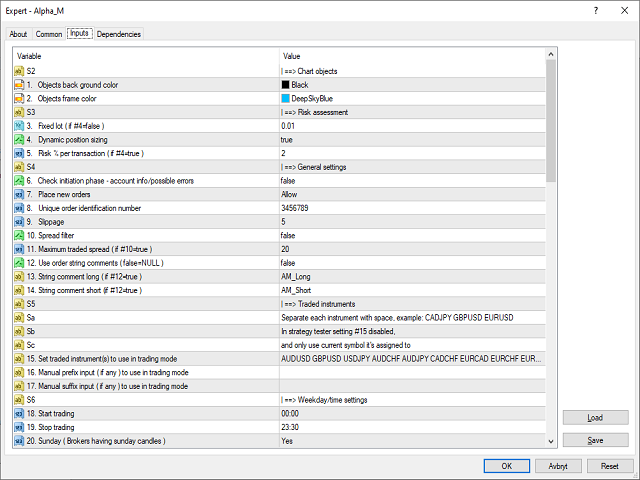
Task: Toggle Use order string comments value
Action: pos(412,262)
